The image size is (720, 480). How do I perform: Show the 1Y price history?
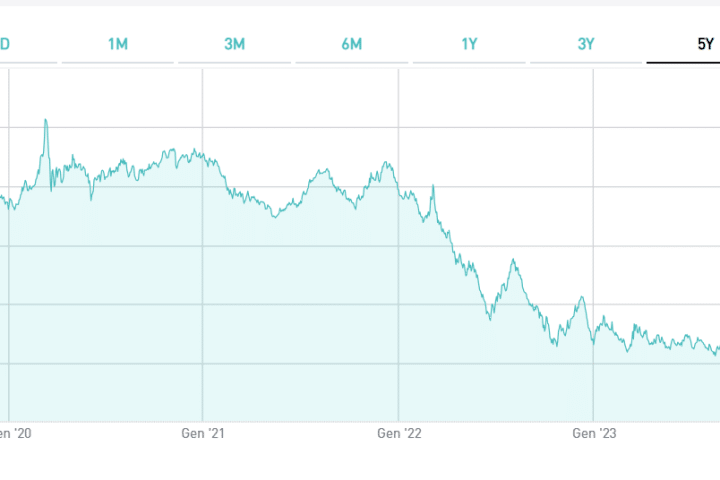tap(469, 43)
